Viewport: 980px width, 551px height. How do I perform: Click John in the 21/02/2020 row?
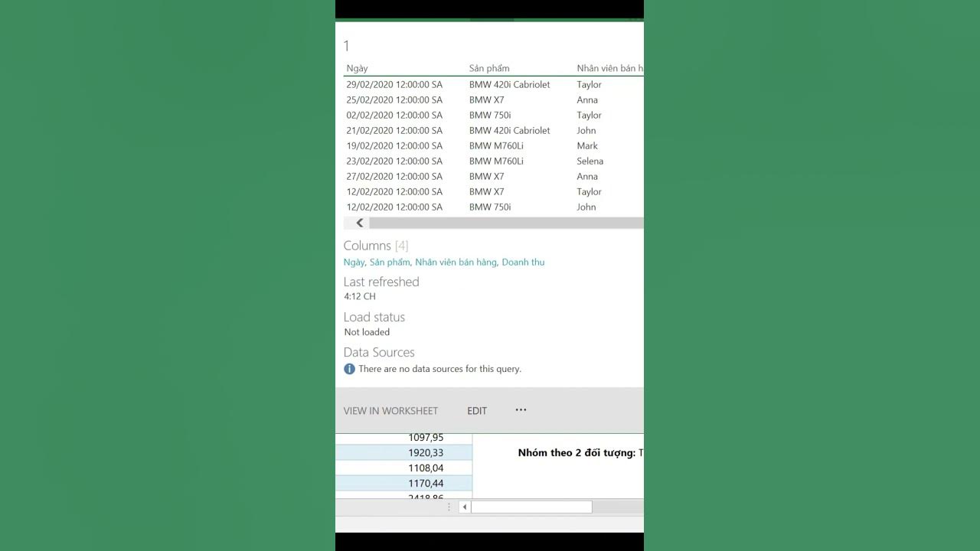[x=586, y=131]
